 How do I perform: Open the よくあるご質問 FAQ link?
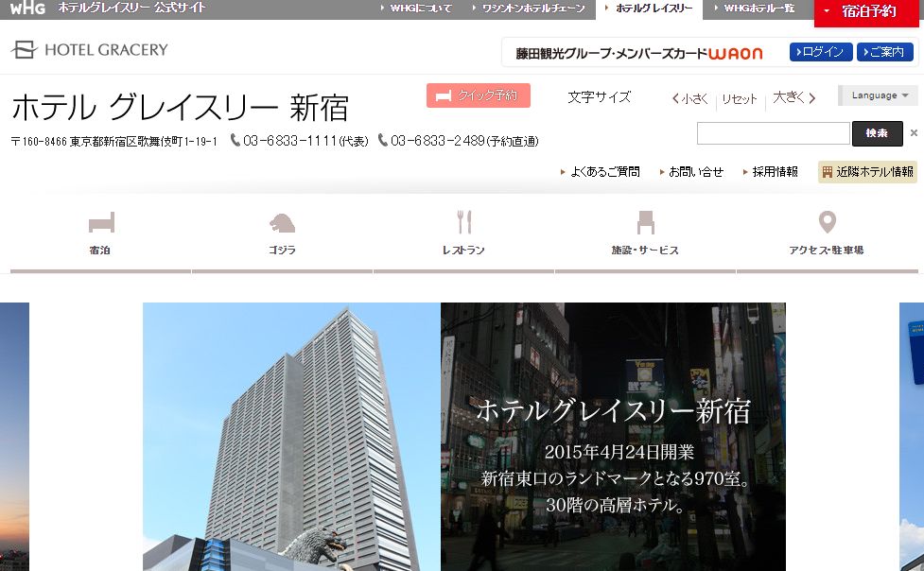click(600, 171)
